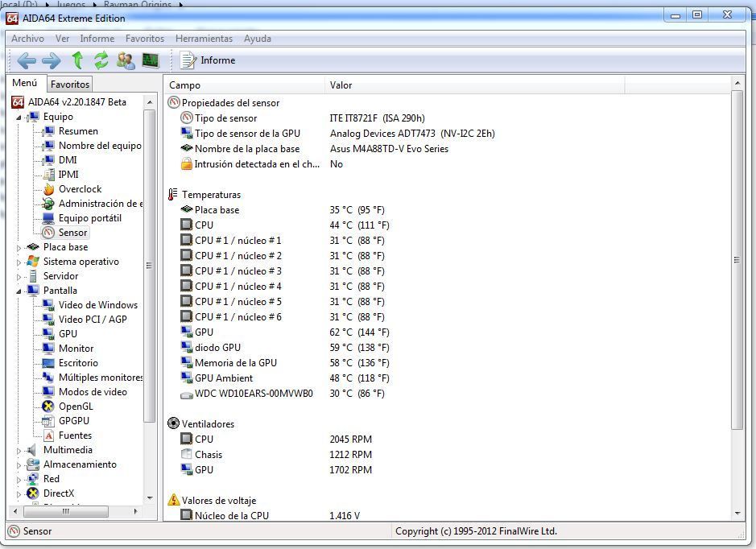Expand the Placa base tree node
The width and height of the screenshot is (756, 549).
19,248
